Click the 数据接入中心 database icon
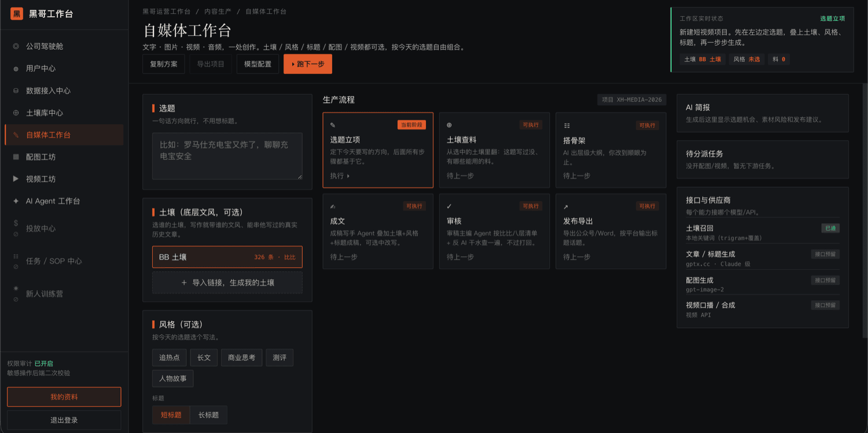This screenshot has height=433, width=868. coord(16,91)
